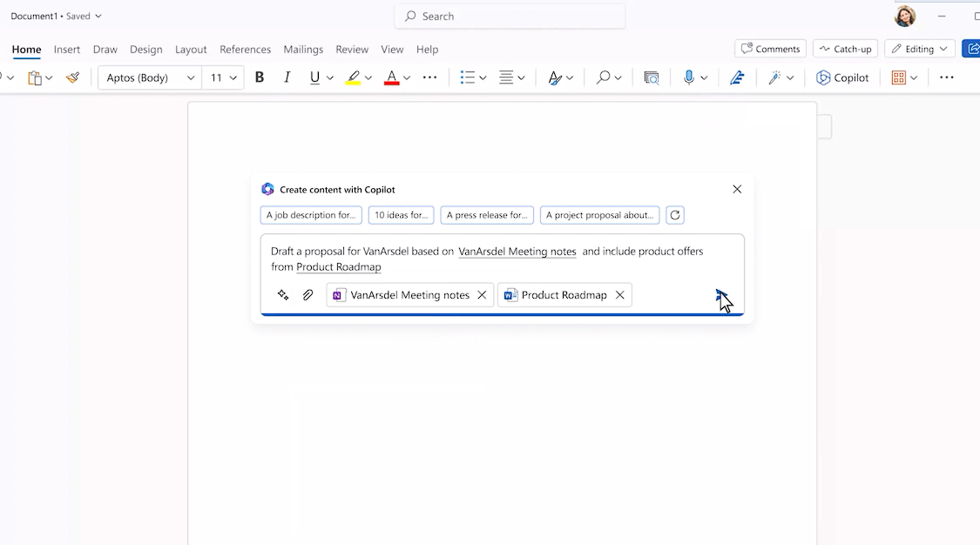Open the Layout tab
Image resolution: width=980 pixels, height=545 pixels.
point(191,50)
